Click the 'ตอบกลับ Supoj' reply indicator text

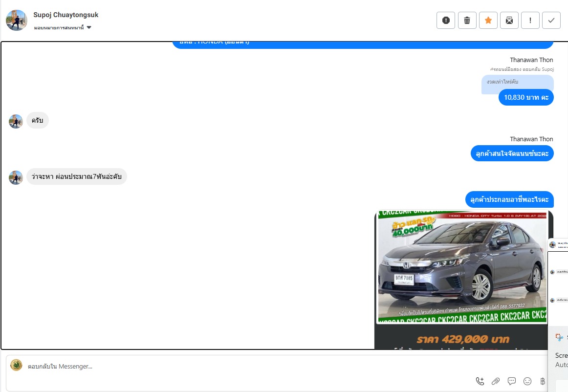[538, 69]
